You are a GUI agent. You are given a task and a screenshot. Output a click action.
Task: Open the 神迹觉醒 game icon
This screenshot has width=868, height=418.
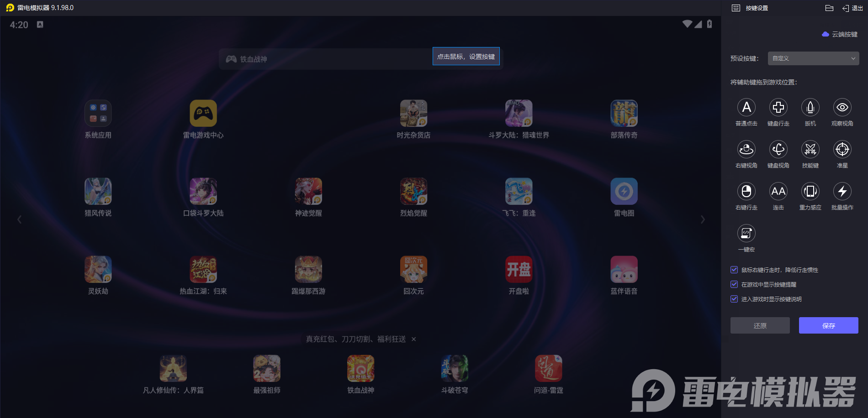[309, 191]
